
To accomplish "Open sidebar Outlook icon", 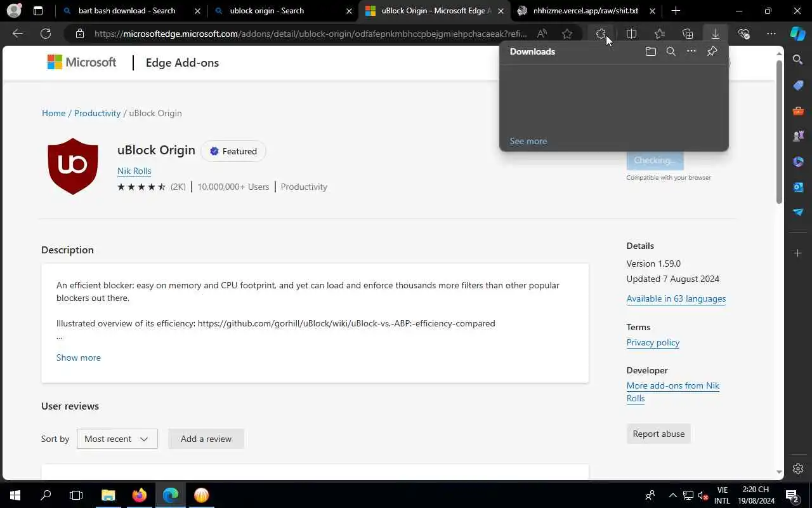I will pyautogui.click(x=798, y=187).
